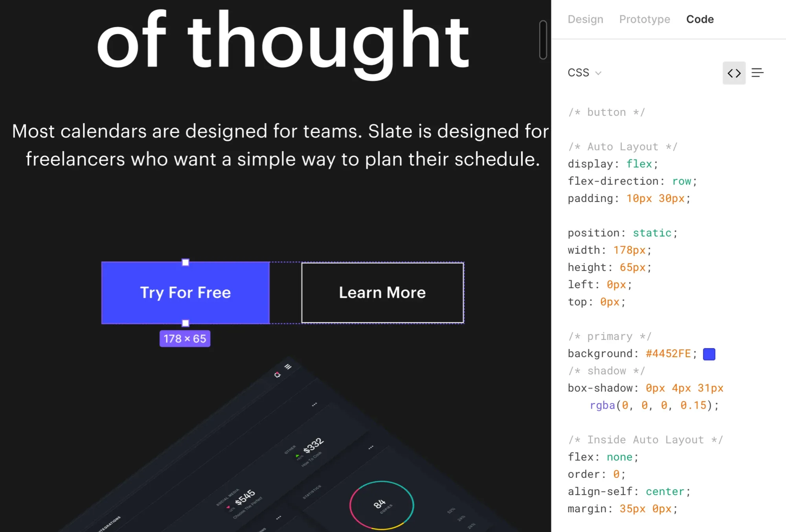Click the code view toggle icon
The height and width of the screenshot is (532, 786).
coord(735,72)
